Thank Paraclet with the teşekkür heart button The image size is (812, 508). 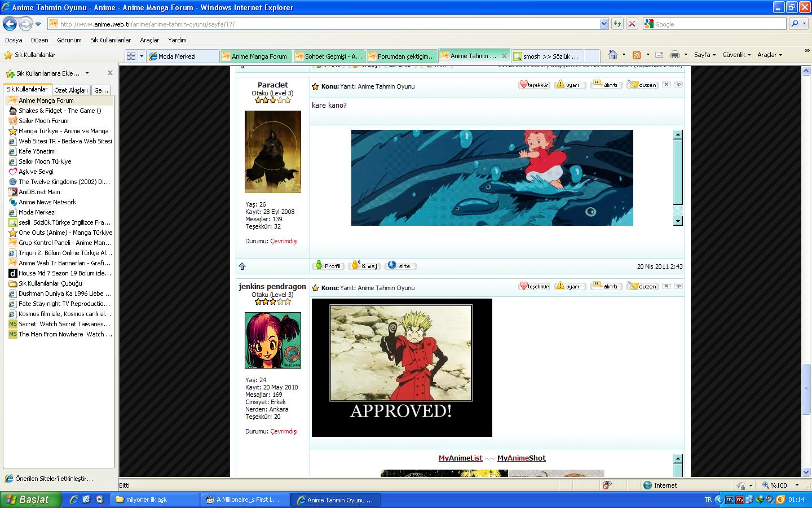point(534,85)
